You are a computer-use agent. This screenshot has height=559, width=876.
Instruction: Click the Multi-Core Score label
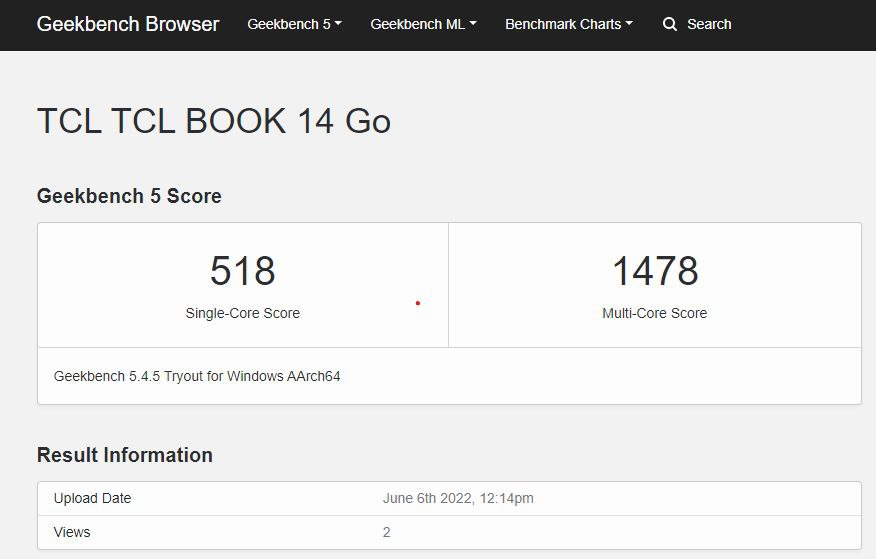pos(655,313)
